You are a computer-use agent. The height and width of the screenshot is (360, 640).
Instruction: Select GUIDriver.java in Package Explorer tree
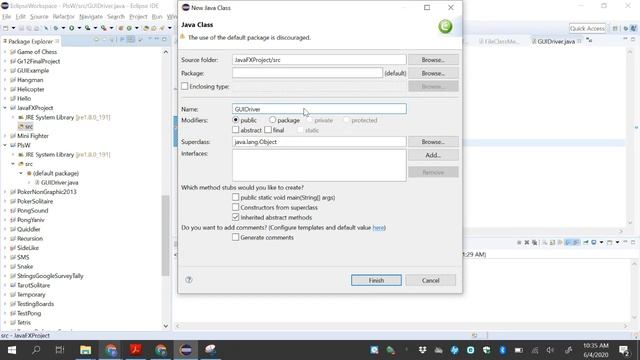(x=59, y=182)
